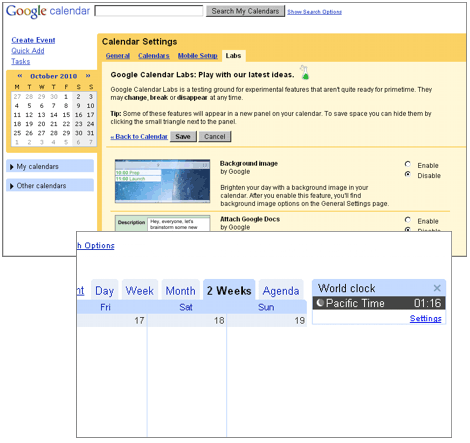This screenshot has height=443, width=470.
Task: Go to previous month in mini calendar
Action: point(20,76)
